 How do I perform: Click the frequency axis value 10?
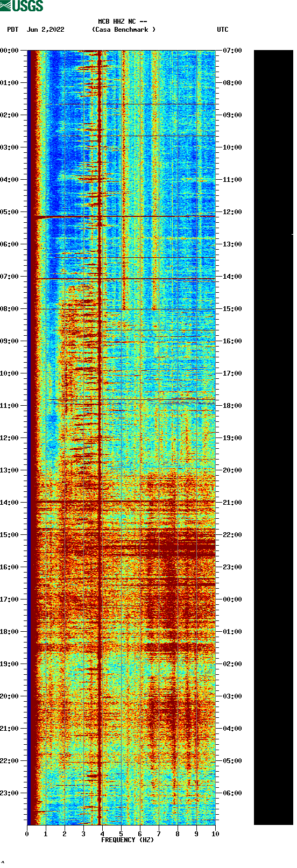pyautogui.click(x=215, y=834)
